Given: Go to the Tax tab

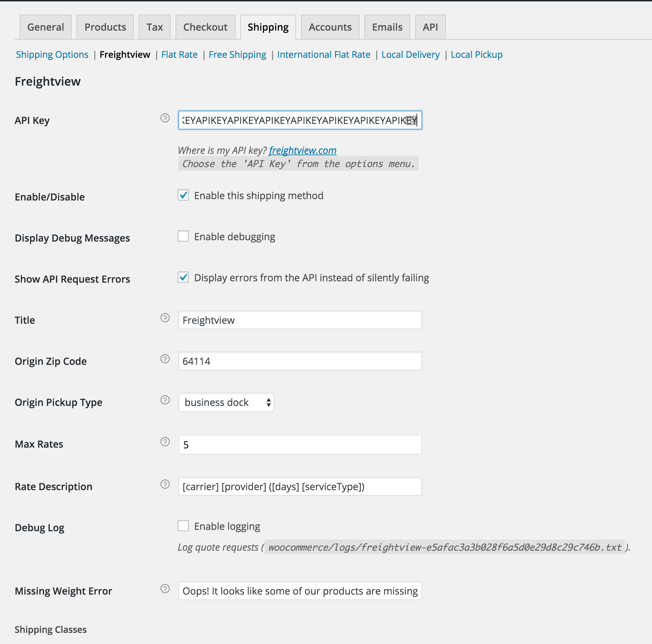Looking at the screenshot, I should pos(155,27).
